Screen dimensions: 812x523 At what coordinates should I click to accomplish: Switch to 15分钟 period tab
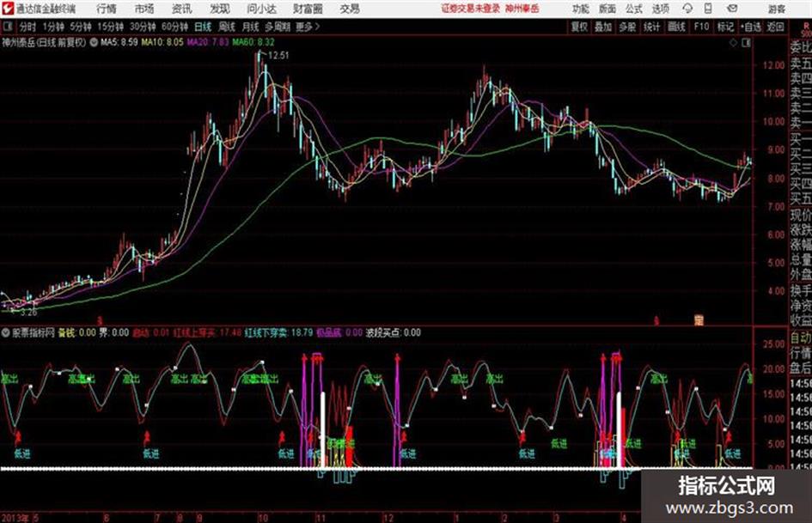click(110, 27)
